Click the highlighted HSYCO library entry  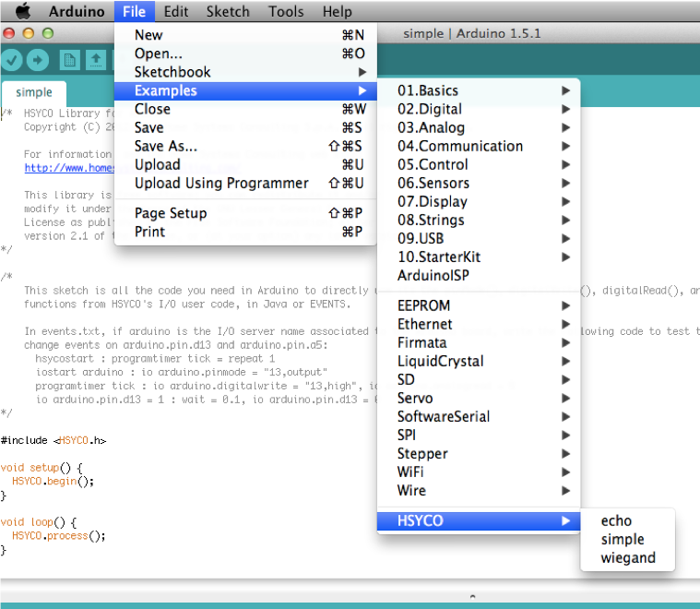coord(479,521)
